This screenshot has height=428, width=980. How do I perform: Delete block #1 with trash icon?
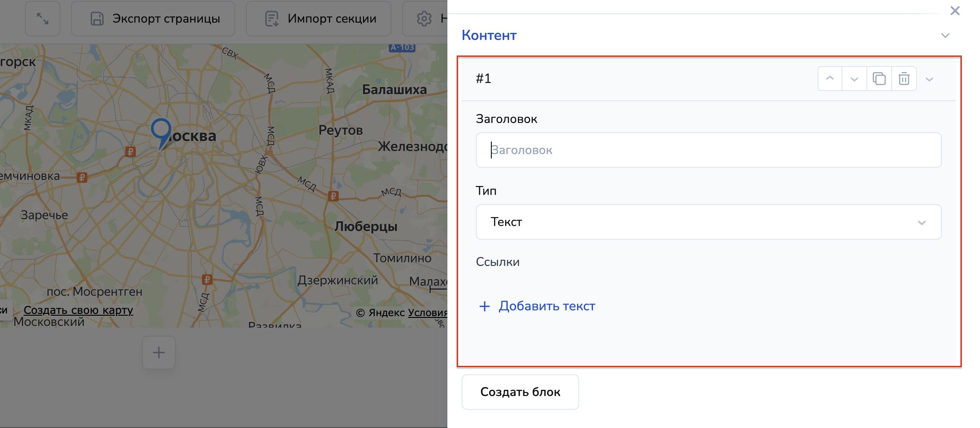[x=904, y=79]
